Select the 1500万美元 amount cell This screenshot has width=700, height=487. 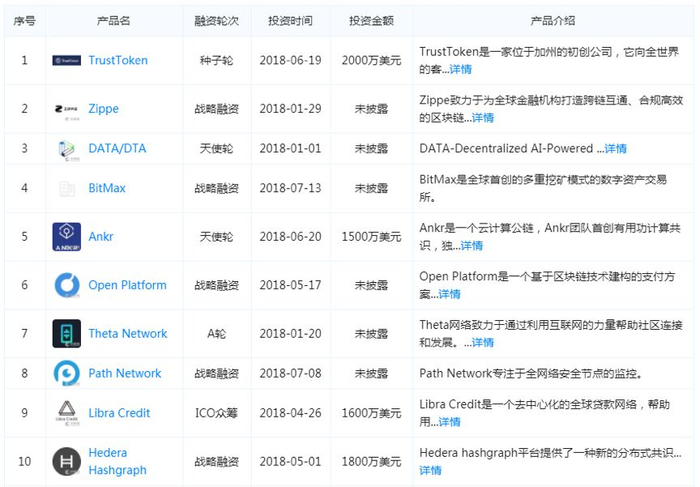371,237
